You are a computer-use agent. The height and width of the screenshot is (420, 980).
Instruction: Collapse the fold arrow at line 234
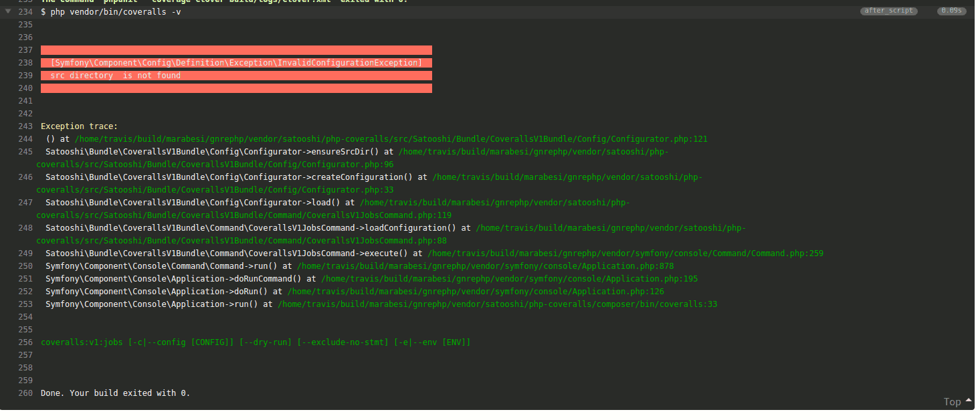(x=8, y=11)
